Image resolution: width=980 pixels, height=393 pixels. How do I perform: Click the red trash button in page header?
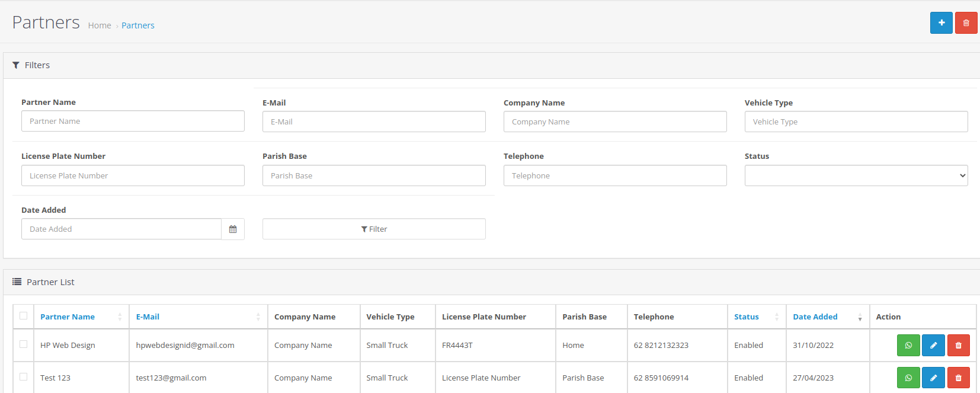[966, 23]
